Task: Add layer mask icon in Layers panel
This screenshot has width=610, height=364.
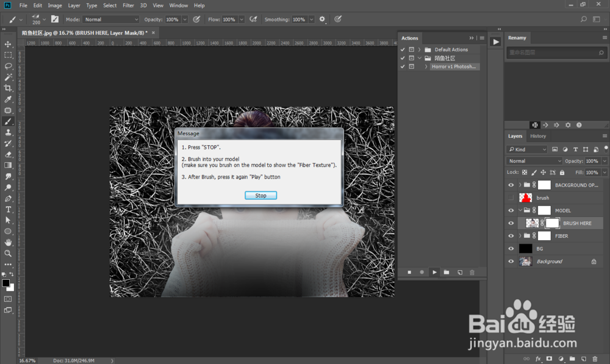Action: click(550, 359)
